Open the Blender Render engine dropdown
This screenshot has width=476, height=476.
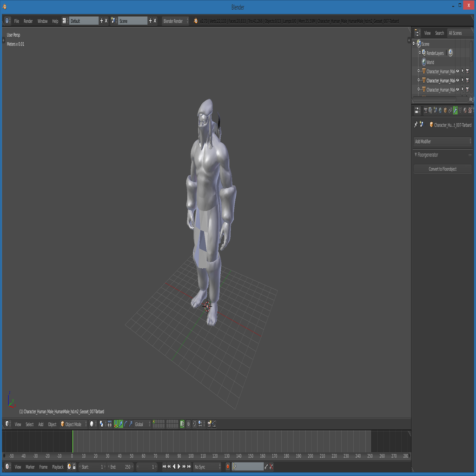pyautogui.click(x=175, y=20)
